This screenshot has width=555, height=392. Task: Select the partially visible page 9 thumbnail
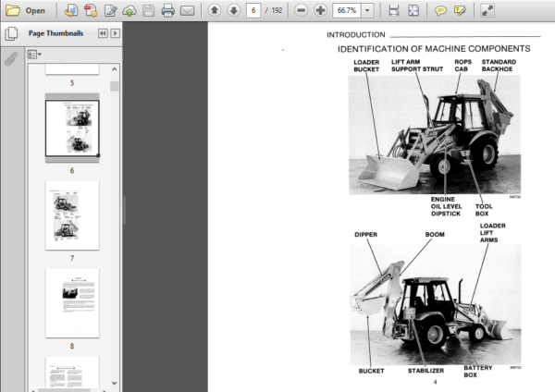point(72,372)
